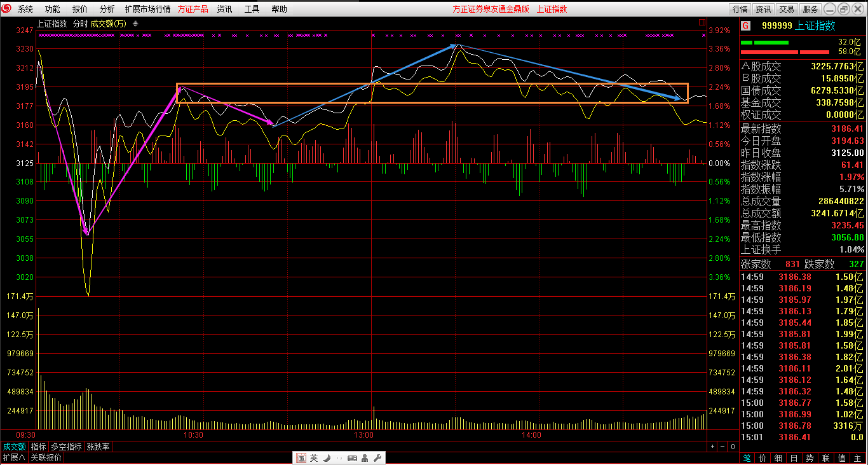868x465 pixels.
Task: Click the 15:01 tick row 3186.41
Action: (803, 437)
